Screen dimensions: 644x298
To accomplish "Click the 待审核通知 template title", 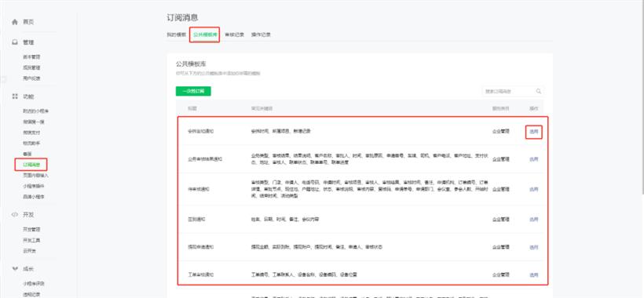I will tap(199, 189).
